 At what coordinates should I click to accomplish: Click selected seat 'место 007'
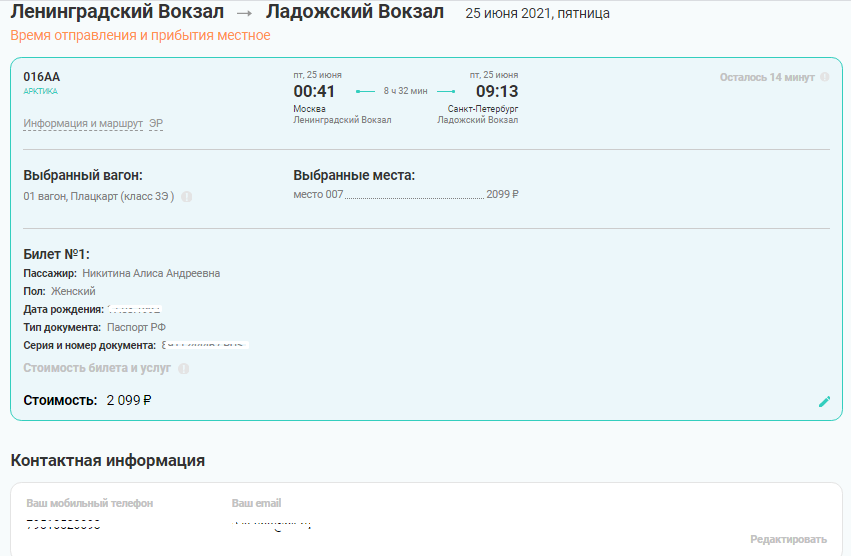click(318, 194)
